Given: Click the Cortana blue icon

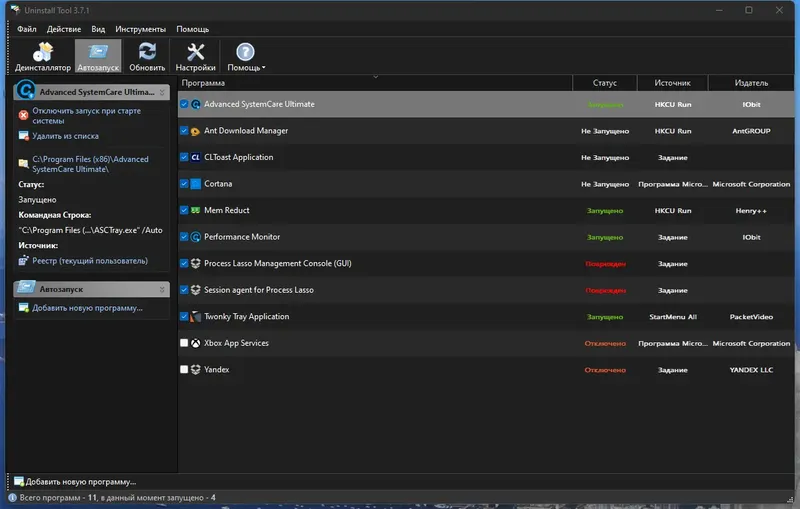Looking at the screenshot, I should coord(195,184).
